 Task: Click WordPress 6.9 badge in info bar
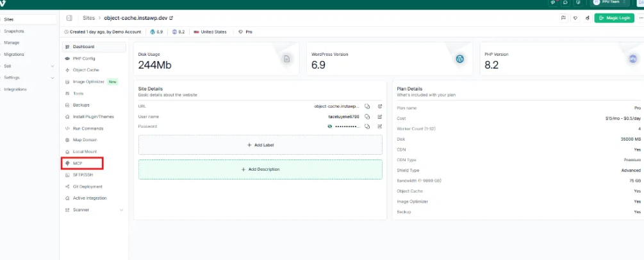coord(157,31)
